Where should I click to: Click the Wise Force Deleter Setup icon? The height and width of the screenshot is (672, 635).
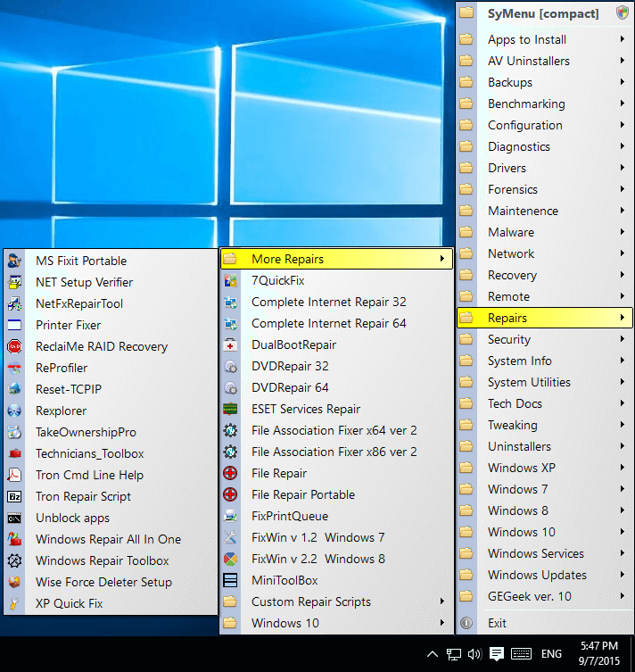[x=14, y=582]
